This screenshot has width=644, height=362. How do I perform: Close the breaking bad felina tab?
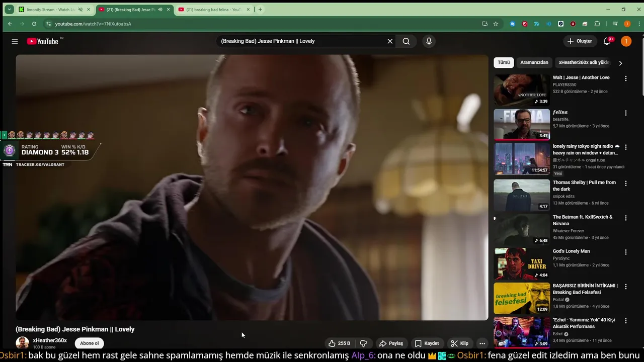click(248, 10)
